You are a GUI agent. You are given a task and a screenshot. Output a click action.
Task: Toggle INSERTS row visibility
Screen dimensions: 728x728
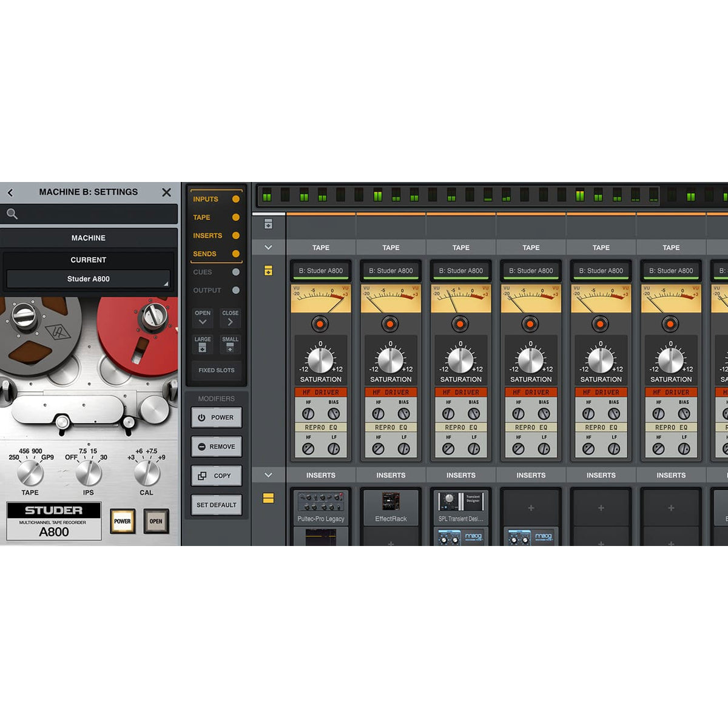pos(235,235)
